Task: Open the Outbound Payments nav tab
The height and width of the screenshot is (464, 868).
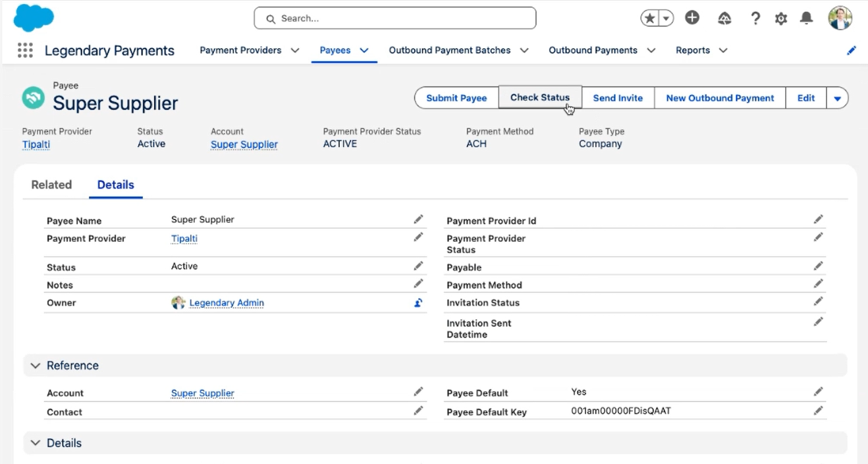Action: 593,51
